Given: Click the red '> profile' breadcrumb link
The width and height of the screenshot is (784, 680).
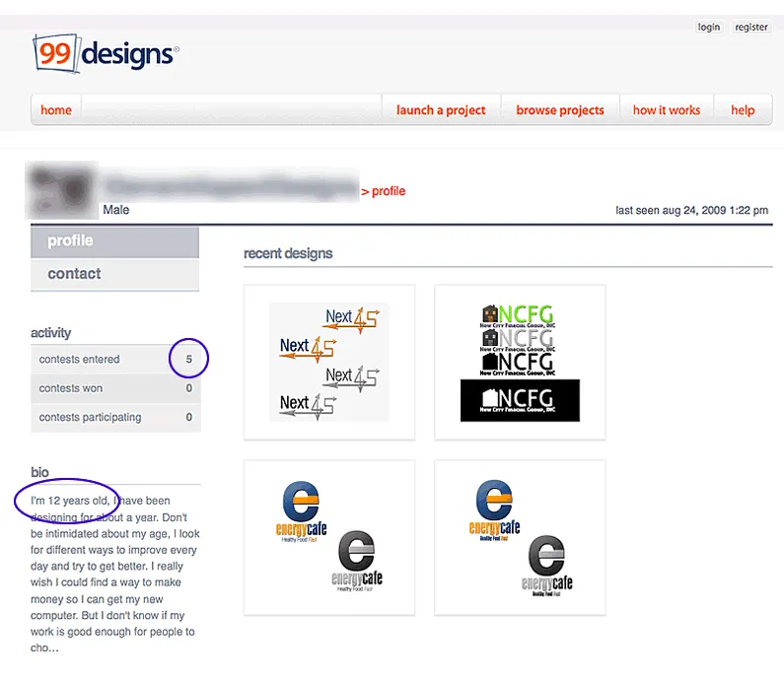Looking at the screenshot, I should (383, 191).
